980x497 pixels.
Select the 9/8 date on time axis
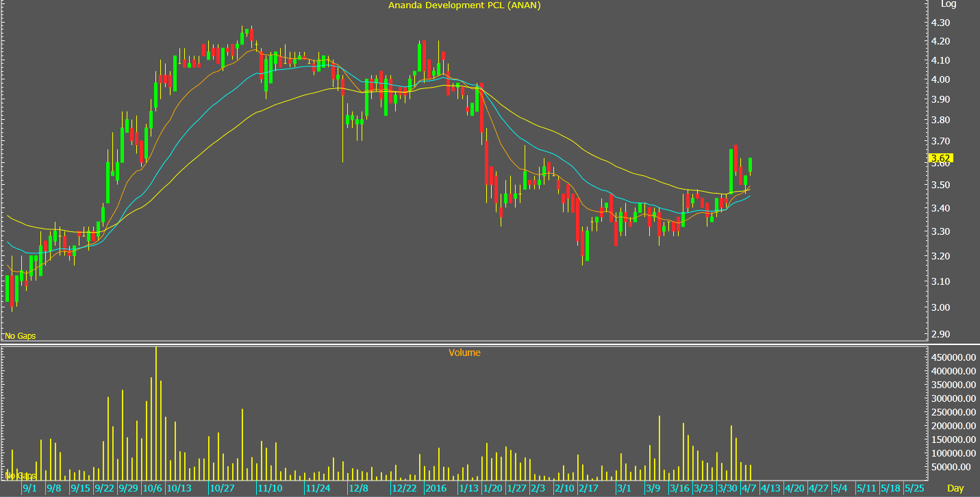coord(54,489)
